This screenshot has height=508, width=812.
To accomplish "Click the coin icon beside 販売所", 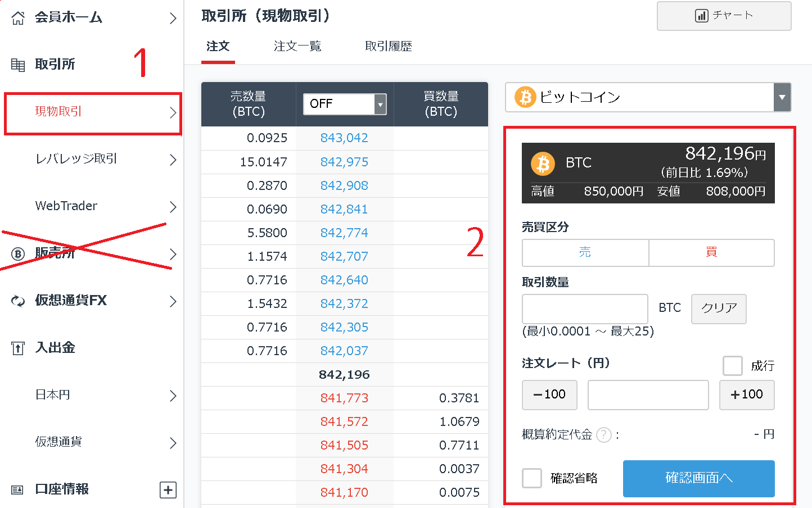I will 18,254.
